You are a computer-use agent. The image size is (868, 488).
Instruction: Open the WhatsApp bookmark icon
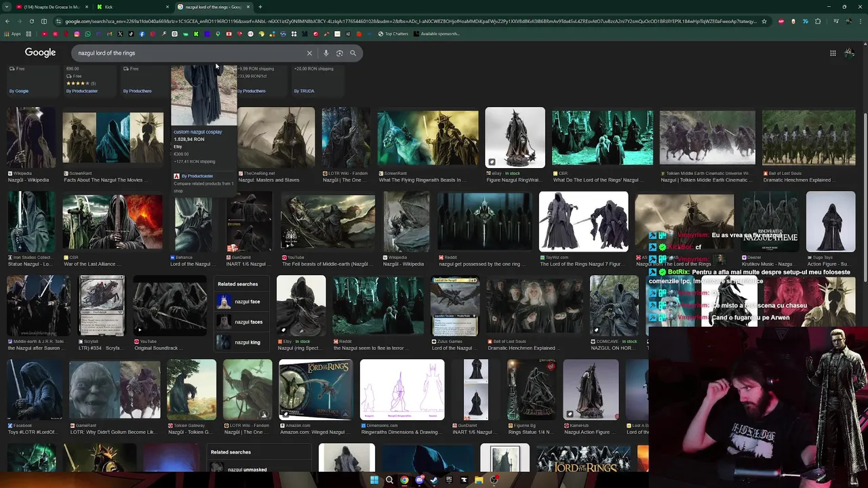pyautogui.click(x=87, y=34)
